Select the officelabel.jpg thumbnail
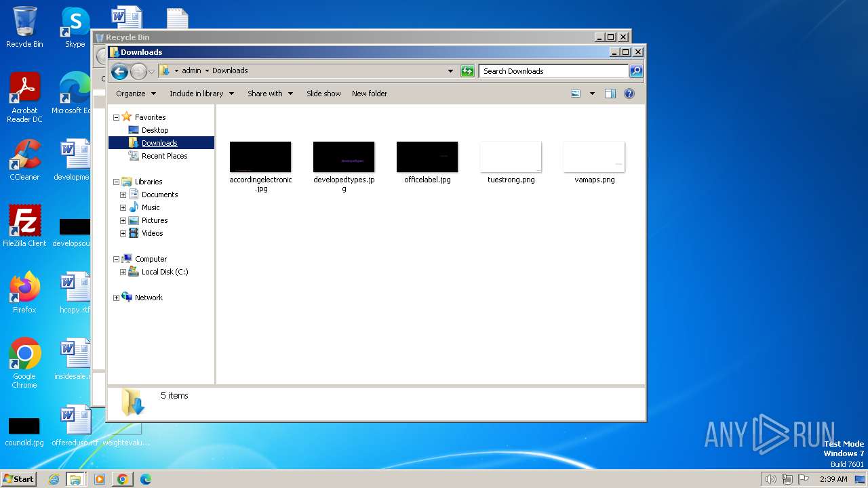 [x=427, y=157]
